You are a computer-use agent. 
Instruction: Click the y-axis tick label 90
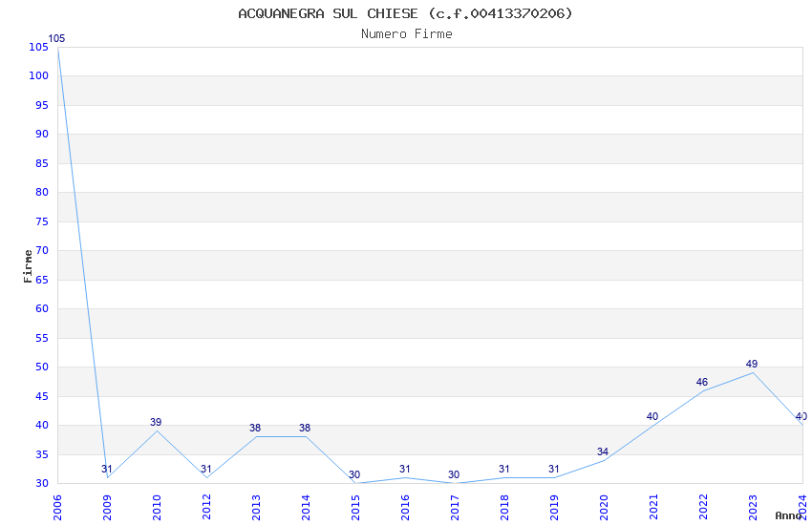point(42,134)
